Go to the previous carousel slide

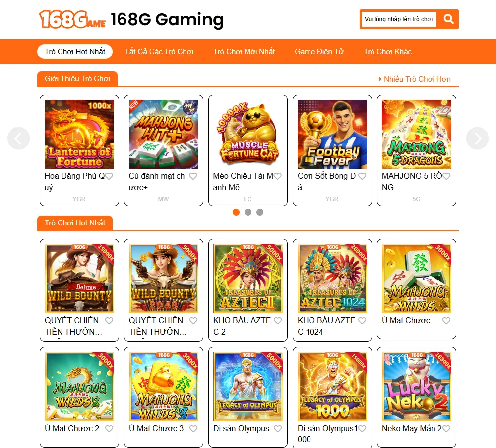[x=18, y=138]
